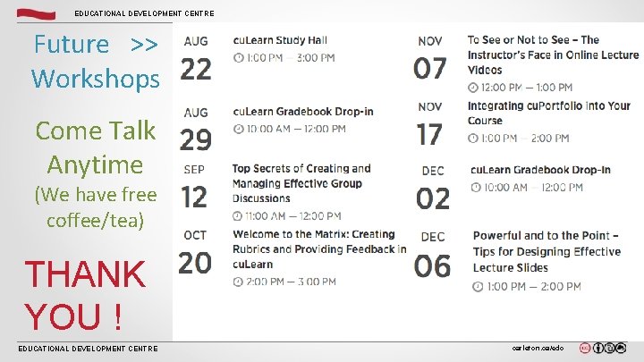Open To See or Not to See workshop
The height and width of the screenshot is (362, 644).
[x=553, y=55]
